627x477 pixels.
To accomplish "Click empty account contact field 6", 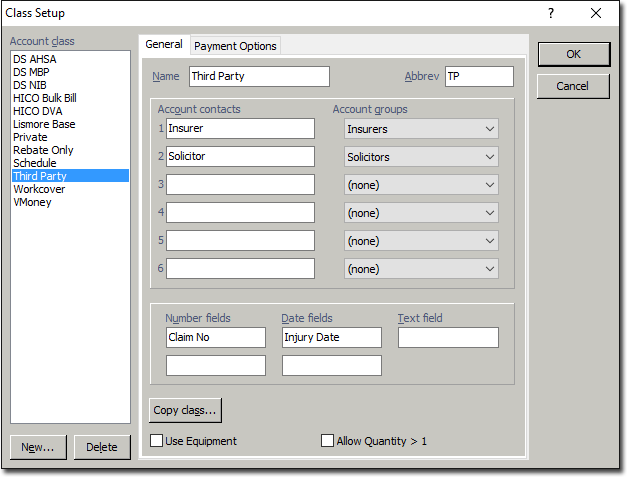I will click(240, 268).
